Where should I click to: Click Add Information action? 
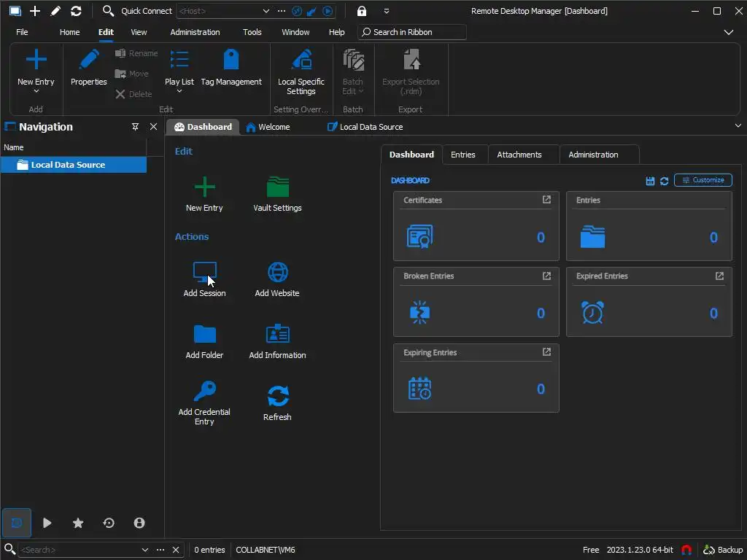pyautogui.click(x=277, y=341)
